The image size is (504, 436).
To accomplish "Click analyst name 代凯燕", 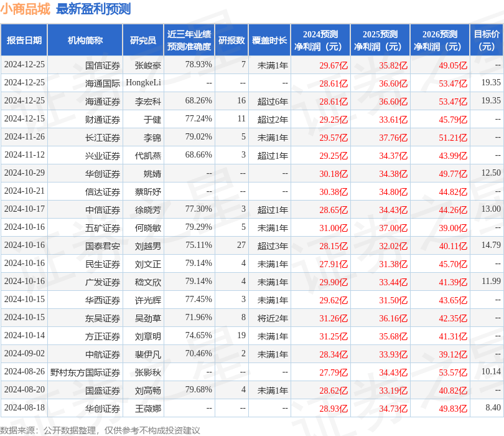I will coord(148,156).
